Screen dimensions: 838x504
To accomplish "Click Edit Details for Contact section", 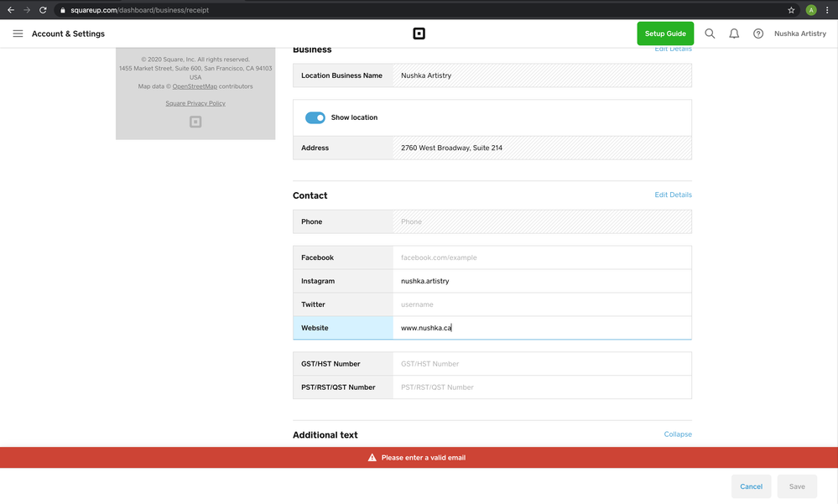I will click(x=673, y=195).
